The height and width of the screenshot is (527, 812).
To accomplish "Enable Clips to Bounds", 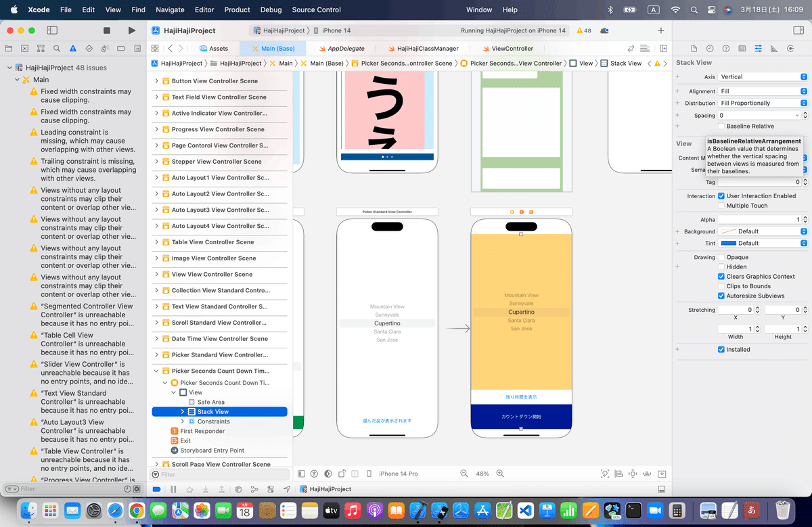I will pyautogui.click(x=721, y=286).
